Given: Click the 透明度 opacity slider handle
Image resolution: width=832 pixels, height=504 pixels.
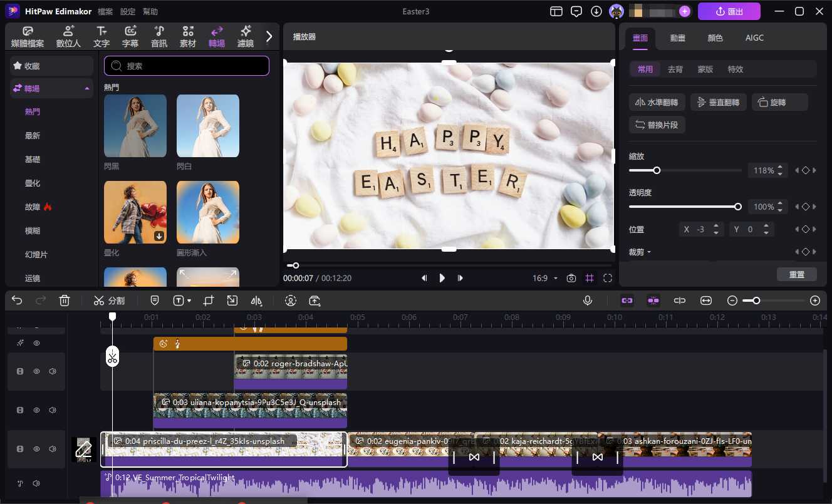Looking at the screenshot, I should click(737, 207).
